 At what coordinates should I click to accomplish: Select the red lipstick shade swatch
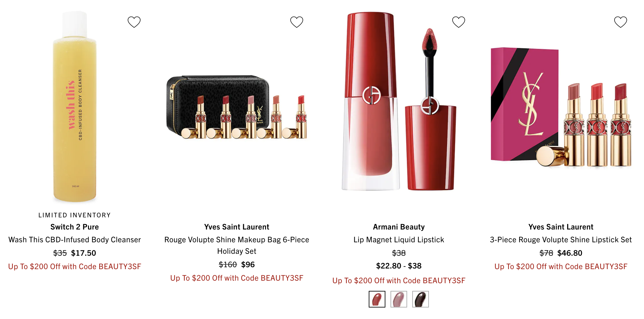377,299
